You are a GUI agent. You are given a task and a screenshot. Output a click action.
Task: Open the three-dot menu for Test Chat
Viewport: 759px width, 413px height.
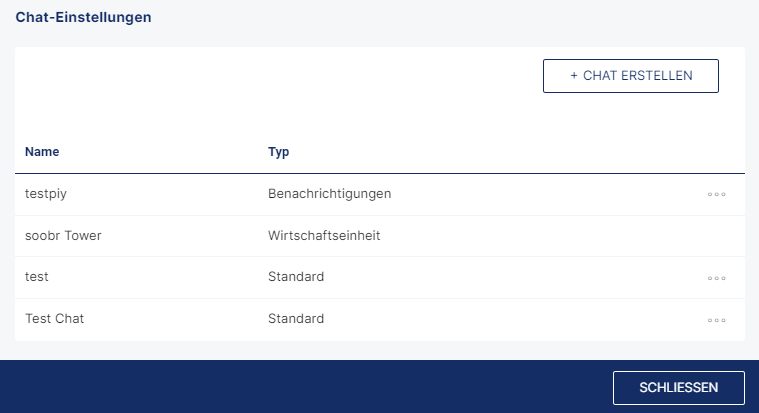point(716,320)
